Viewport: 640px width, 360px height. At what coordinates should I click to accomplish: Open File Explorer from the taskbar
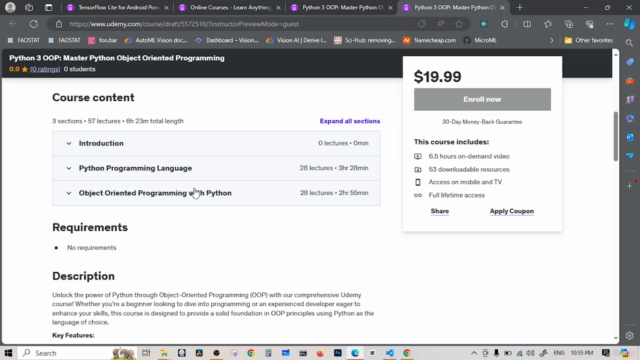(x=164, y=353)
